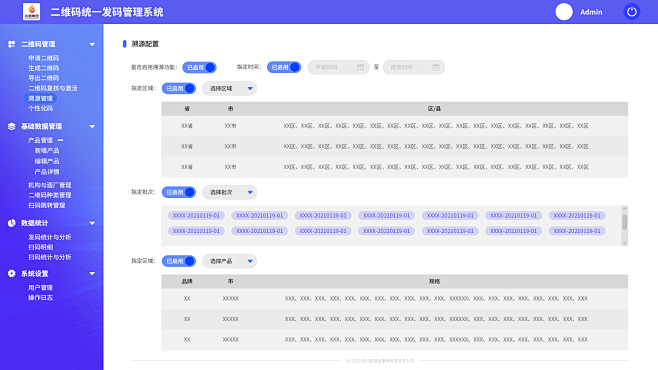Toggle the 是否启用溯源功能 switch
This screenshot has width=658, height=370.
coord(199,67)
